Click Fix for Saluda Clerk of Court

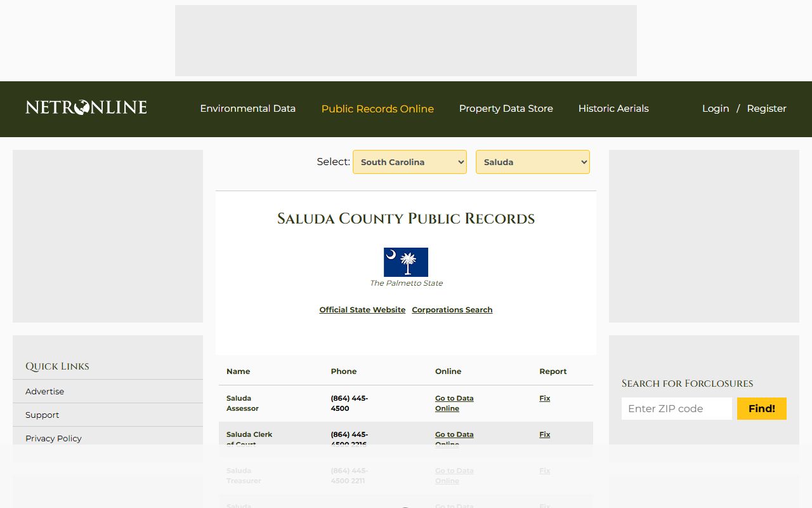545,434
